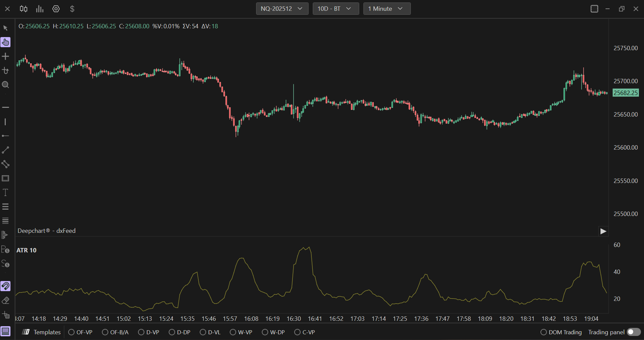Screen dimensions: 644x340
Task: Open the 1 Minute timeframe dropdown
Action: point(387,9)
